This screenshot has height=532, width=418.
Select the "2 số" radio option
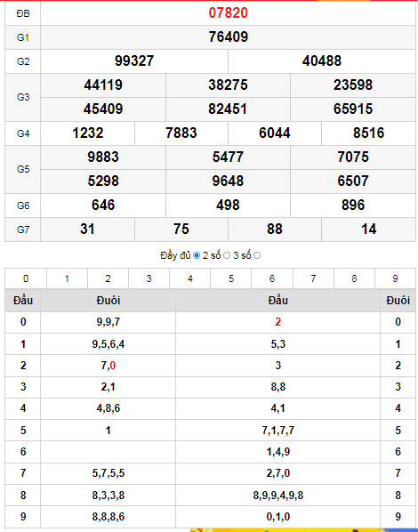point(227,255)
